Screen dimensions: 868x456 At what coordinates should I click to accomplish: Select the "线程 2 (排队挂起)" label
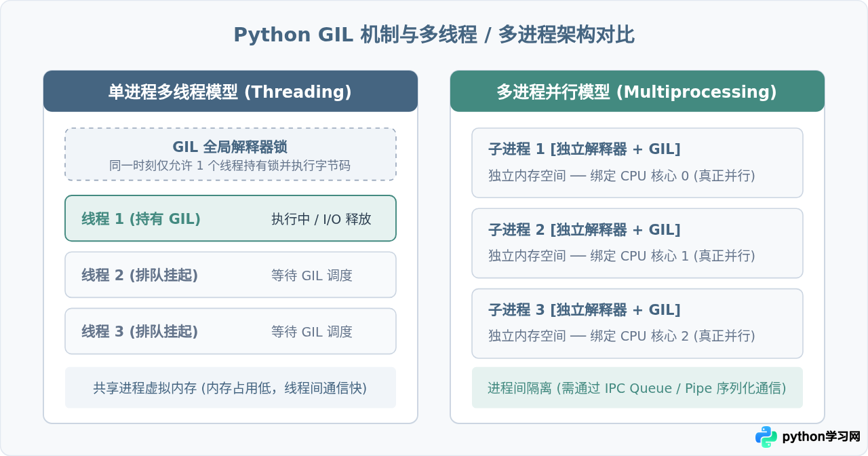[140, 275]
